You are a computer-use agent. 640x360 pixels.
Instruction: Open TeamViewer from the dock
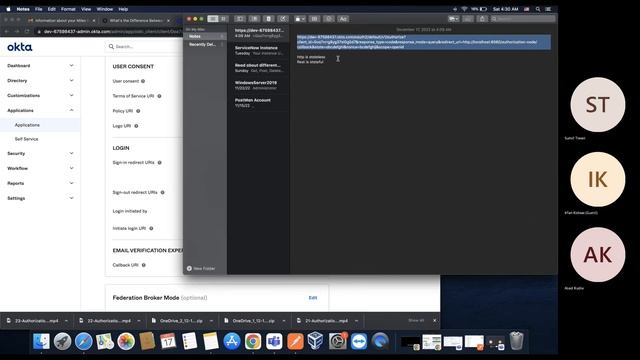(359, 341)
